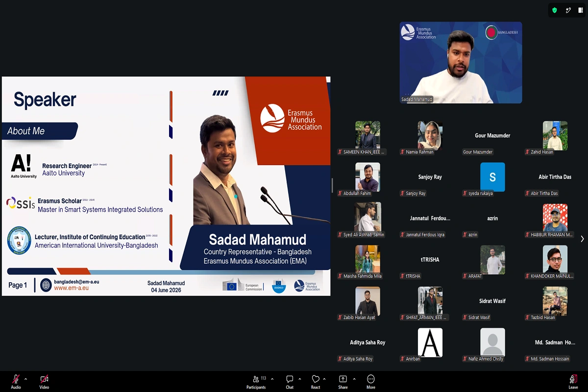588x392 pixels.
Task: Select Zahid Hasan's profile picture
Action: click(x=555, y=136)
